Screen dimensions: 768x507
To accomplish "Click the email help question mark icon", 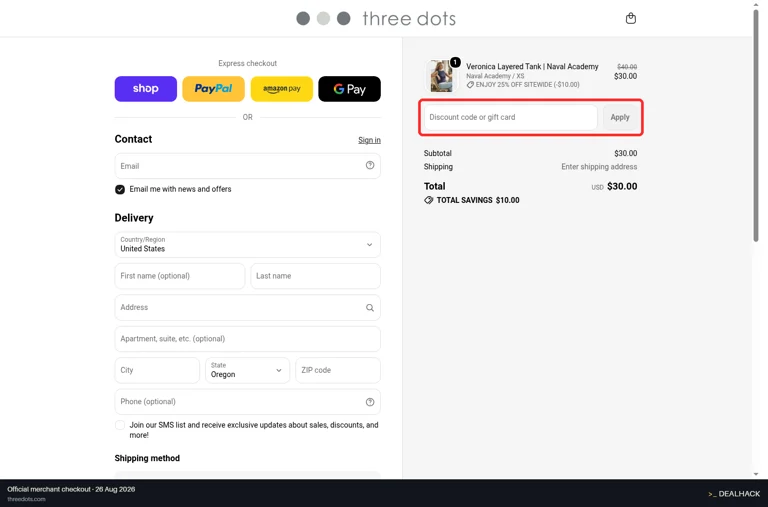I will [x=370, y=166].
